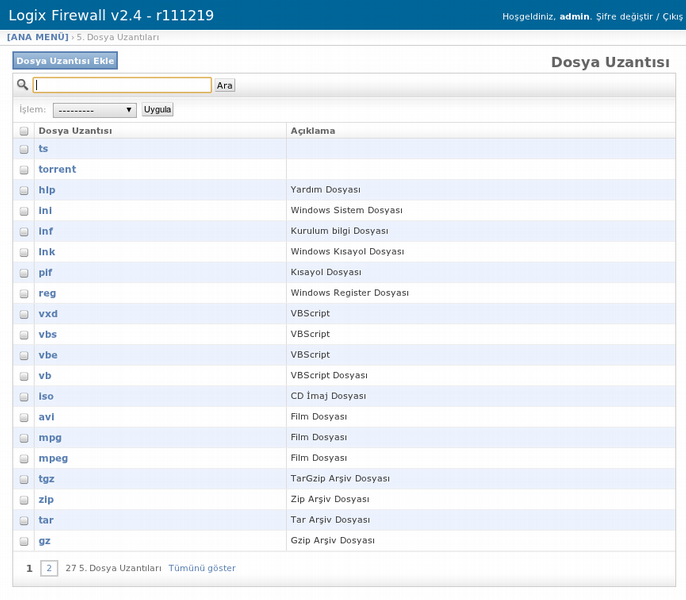Show all entries with Tümünü göster
The width and height of the screenshot is (686, 600).
[202, 568]
